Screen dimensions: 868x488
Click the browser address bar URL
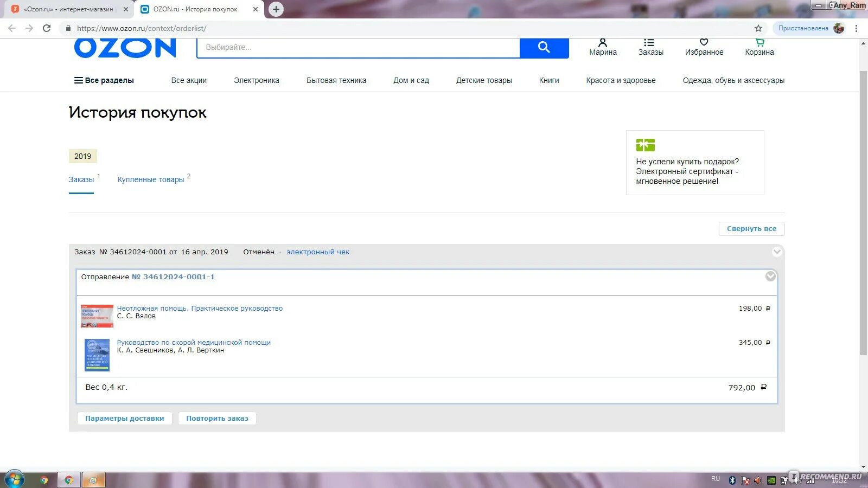pyautogui.click(x=142, y=28)
